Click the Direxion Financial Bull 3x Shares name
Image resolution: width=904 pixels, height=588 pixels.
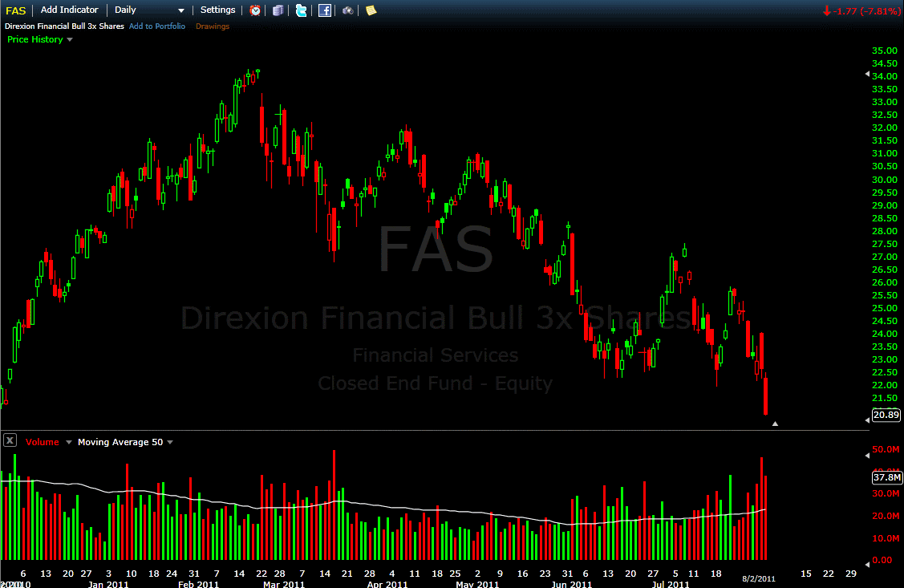click(x=64, y=26)
